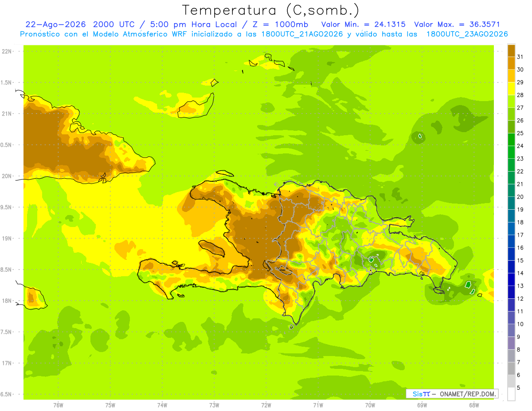532x411 pixels.
Task: Click the white swatch below 5
Action: tap(511, 394)
